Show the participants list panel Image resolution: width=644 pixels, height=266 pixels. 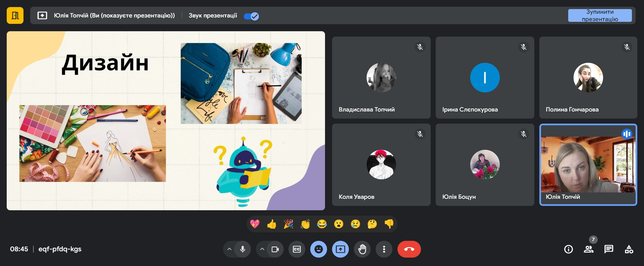tap(589, 249)
